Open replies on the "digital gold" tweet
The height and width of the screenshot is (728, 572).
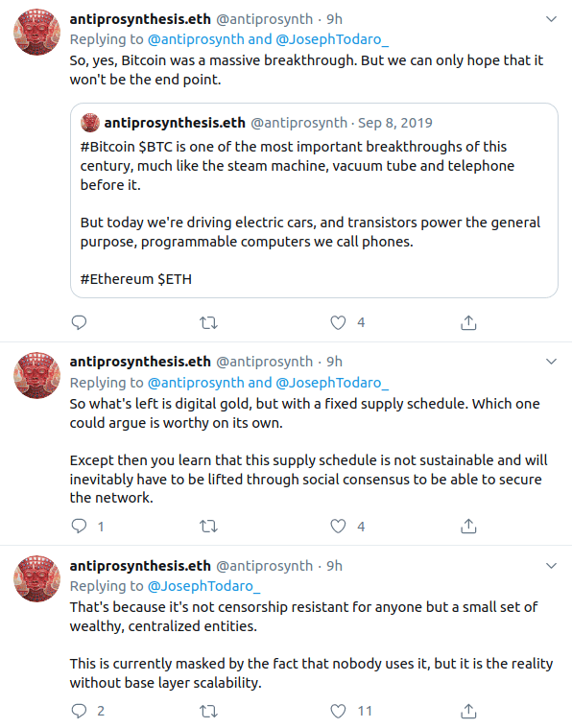(x=79, y=526)
